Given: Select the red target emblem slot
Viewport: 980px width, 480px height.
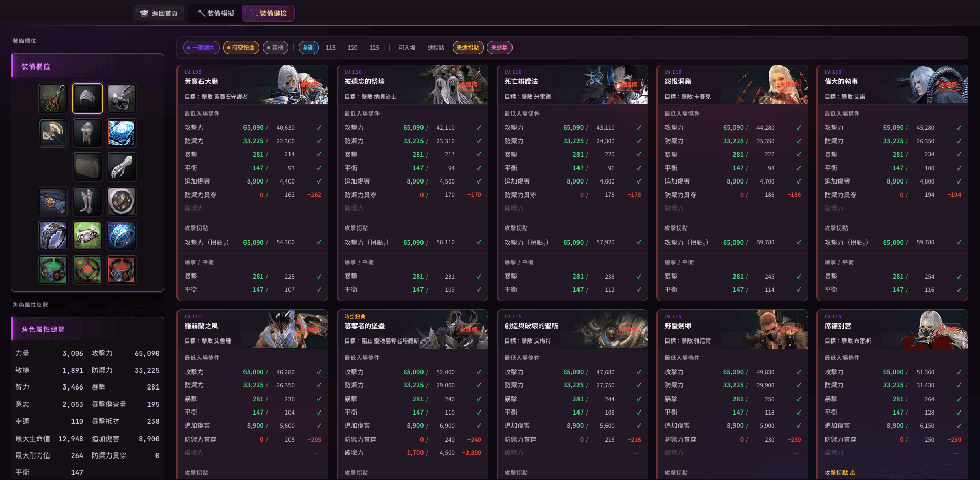Looking at the screenshot, I should pyautogui.click(x=87, y=270).
